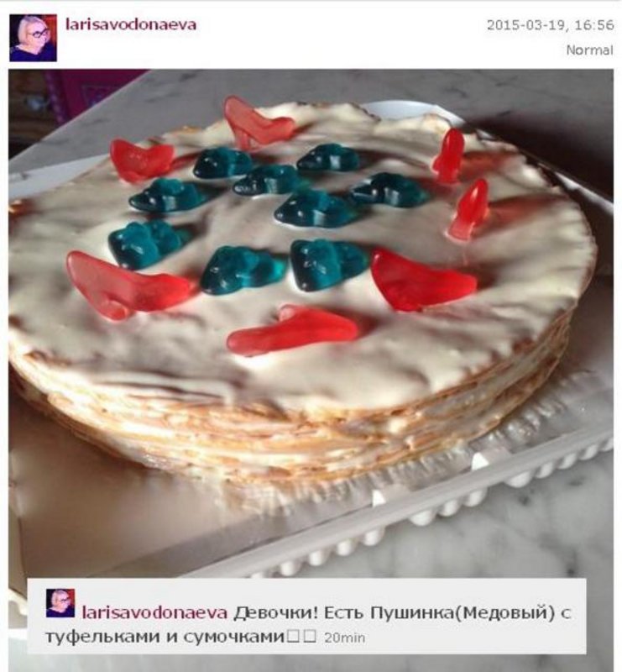The height and width of the screenshot is (672, 622).
Task: Open the larisavodonaeva username link in the post header
Action: [131, 24]
